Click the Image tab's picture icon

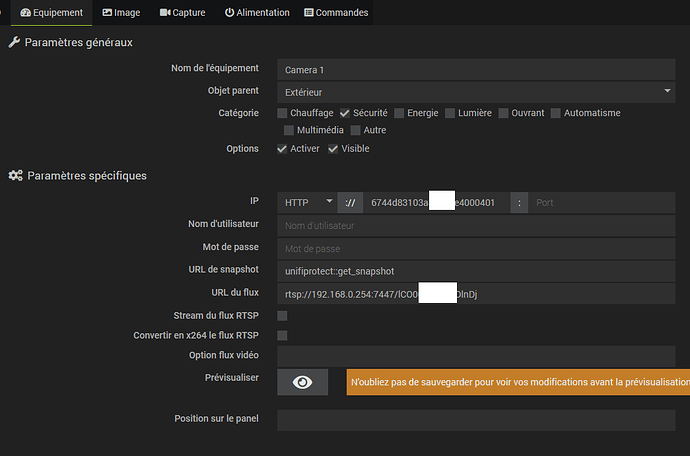click(x=107, y=12)
